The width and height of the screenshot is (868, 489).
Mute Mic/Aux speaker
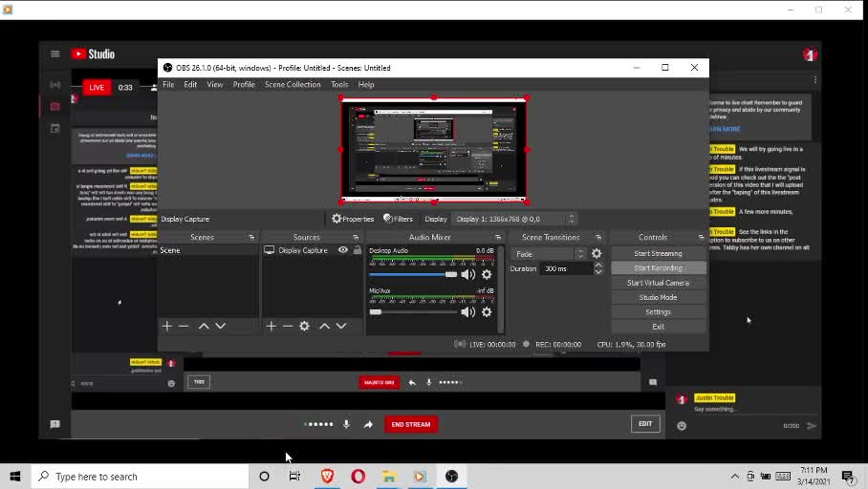pos(467,312)
